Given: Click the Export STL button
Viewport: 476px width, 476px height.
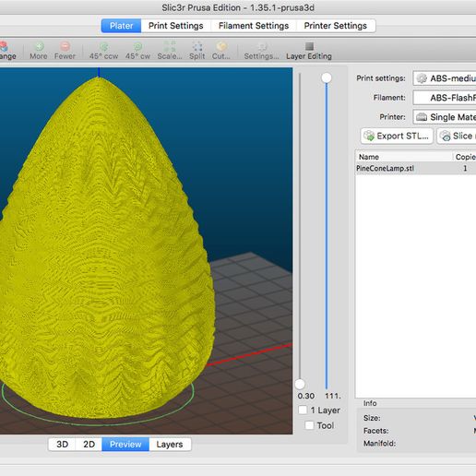Looking at the screenshot, I should pyautogui.click(x=397, y=136).
